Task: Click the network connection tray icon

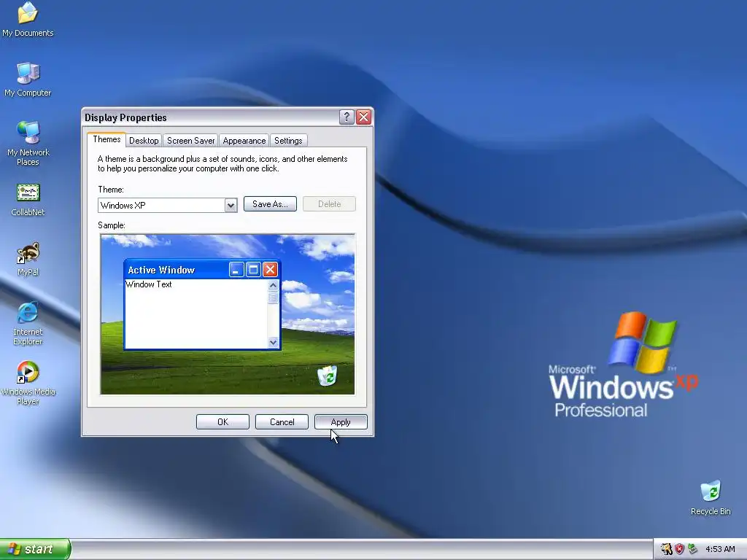Action: click(x=692, y=549)
